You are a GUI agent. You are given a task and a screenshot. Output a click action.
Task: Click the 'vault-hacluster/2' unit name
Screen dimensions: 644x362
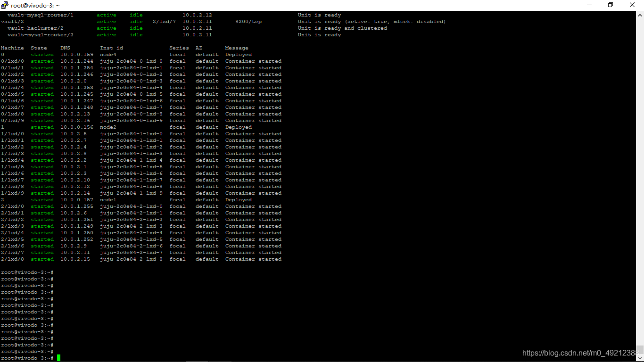[x=35, y=28]
